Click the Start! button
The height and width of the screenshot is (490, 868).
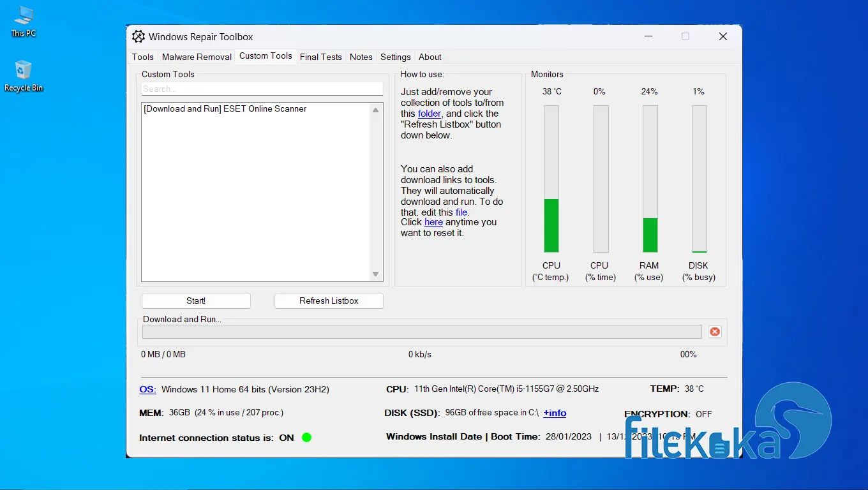[196, 301]
